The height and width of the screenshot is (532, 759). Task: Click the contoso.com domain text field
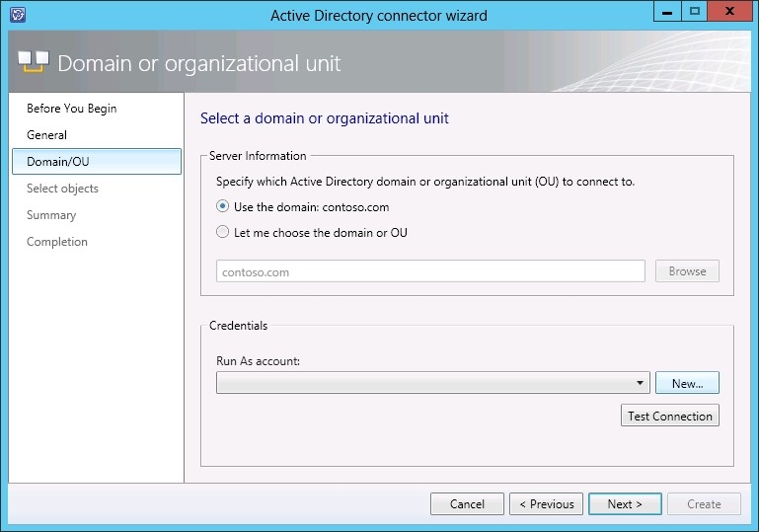point(430,271)
